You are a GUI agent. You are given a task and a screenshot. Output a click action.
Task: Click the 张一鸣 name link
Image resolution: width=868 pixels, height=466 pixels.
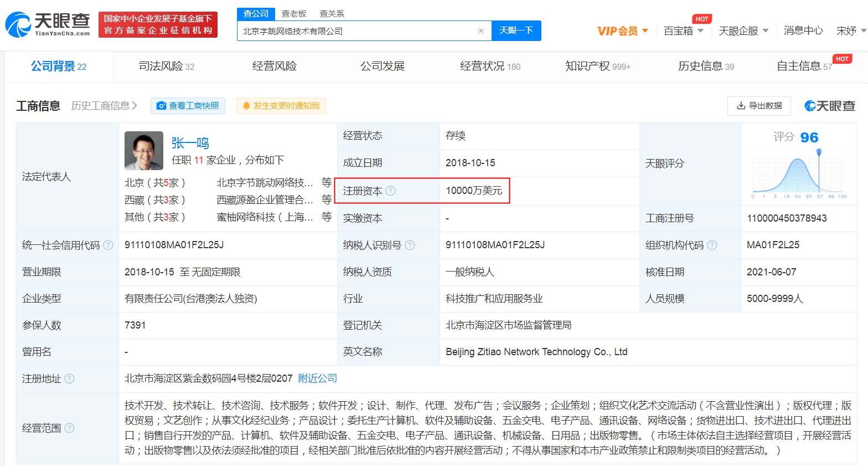pos(190,143)
